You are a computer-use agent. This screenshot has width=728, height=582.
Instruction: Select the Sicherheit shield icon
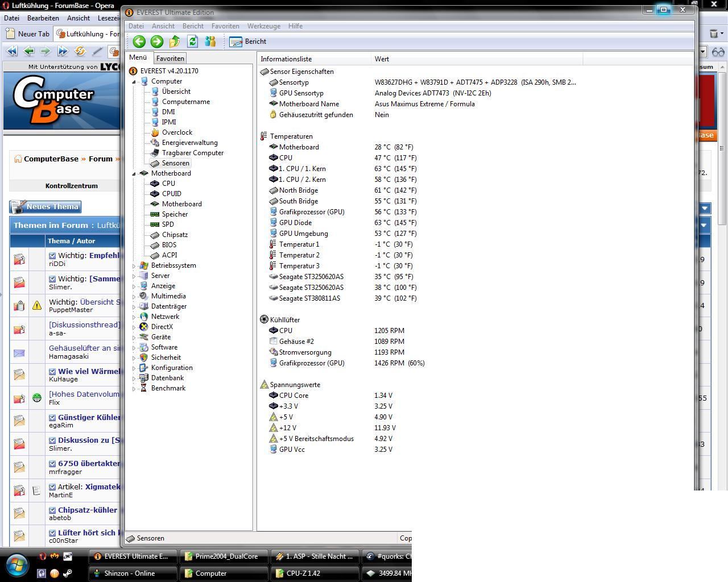click(144, 357)
